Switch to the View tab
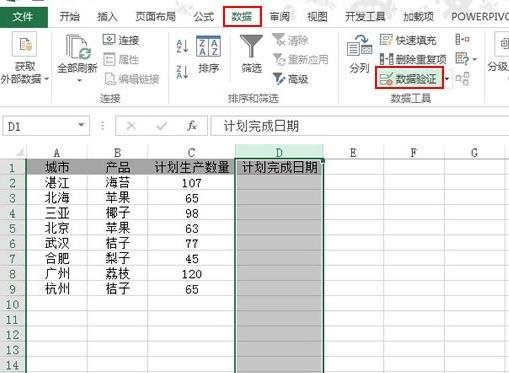The width and height of the screenshot is (509, 373). pos(317,17)
